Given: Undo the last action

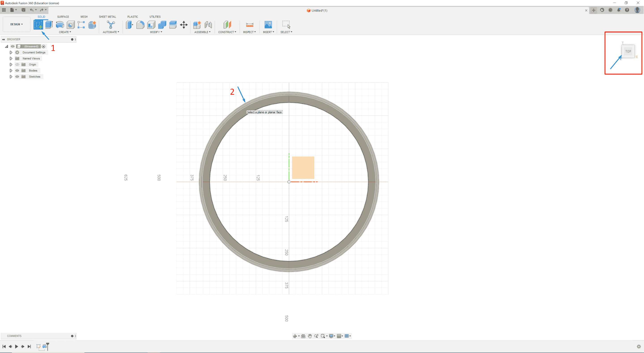Looking at the screenshot, I should tap(32, 10).
